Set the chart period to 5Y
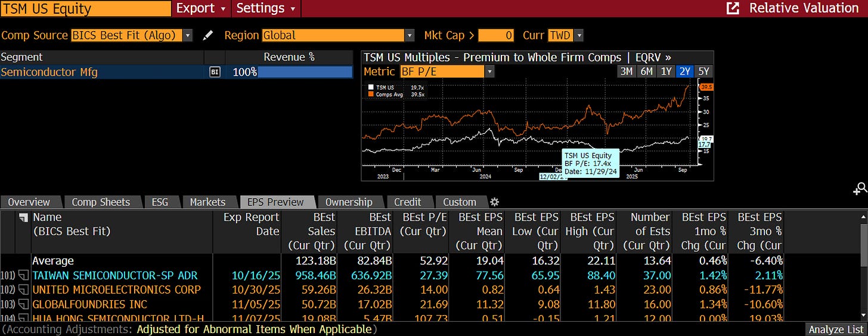This screenshot has width=868, height=336. click(704, 72)
